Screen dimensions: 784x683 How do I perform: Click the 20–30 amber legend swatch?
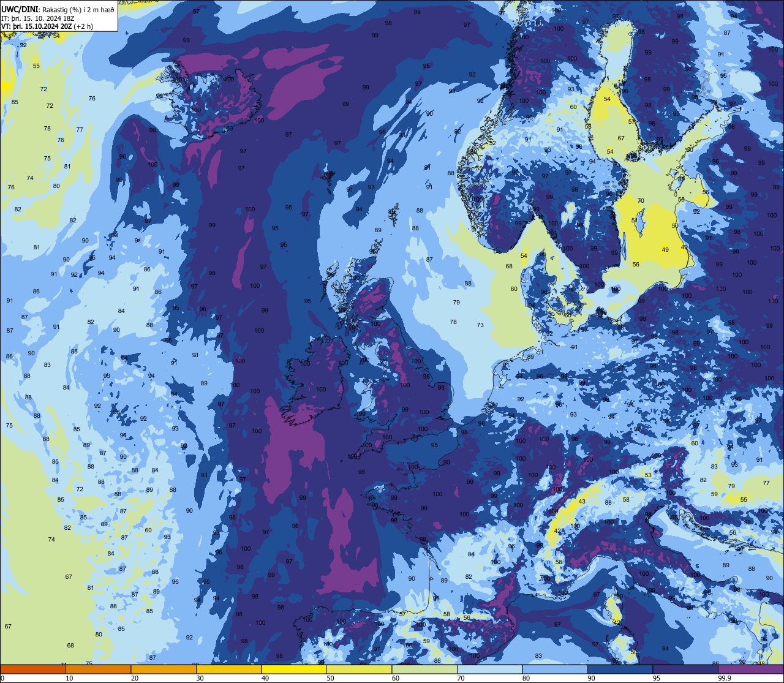164,669
